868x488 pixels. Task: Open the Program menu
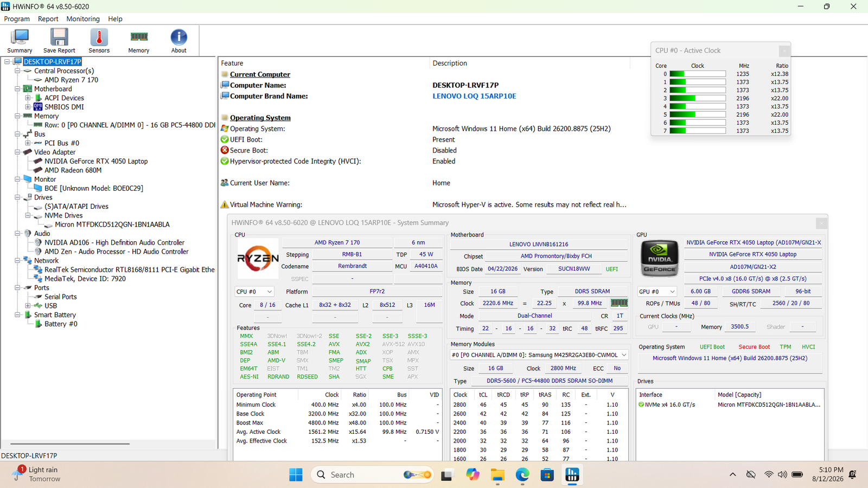click(x=17, y=19)
